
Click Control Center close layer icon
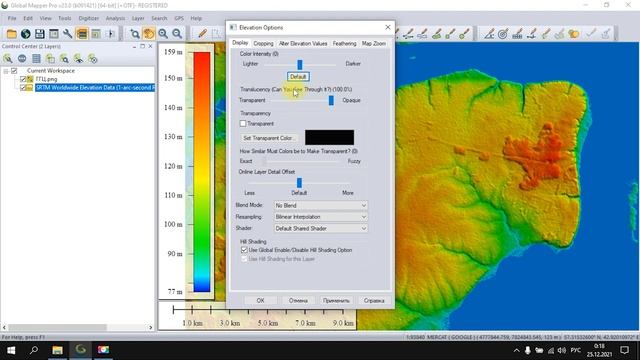93,59
